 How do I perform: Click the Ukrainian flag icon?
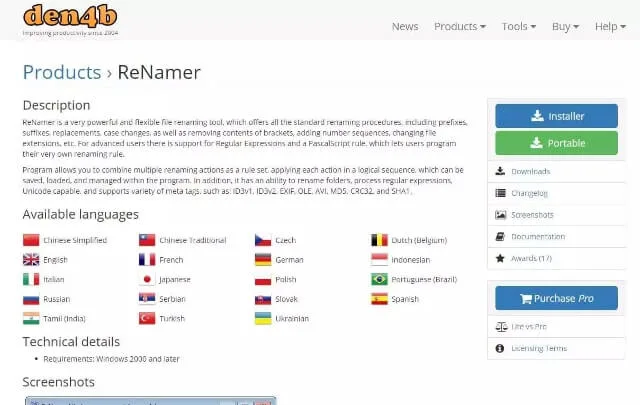point(263,318)
